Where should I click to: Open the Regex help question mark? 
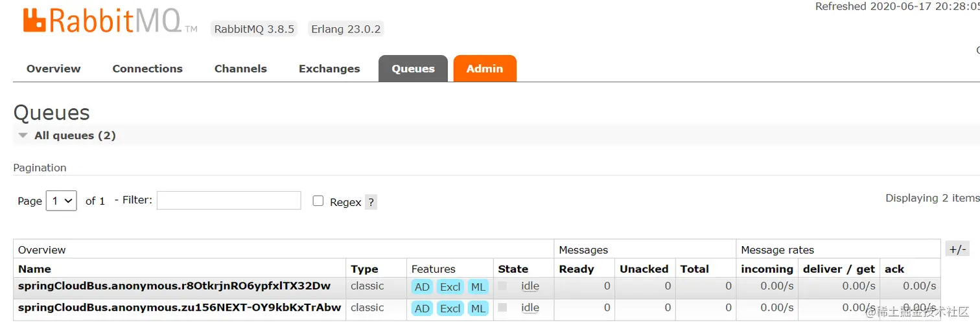pos(371,202)
